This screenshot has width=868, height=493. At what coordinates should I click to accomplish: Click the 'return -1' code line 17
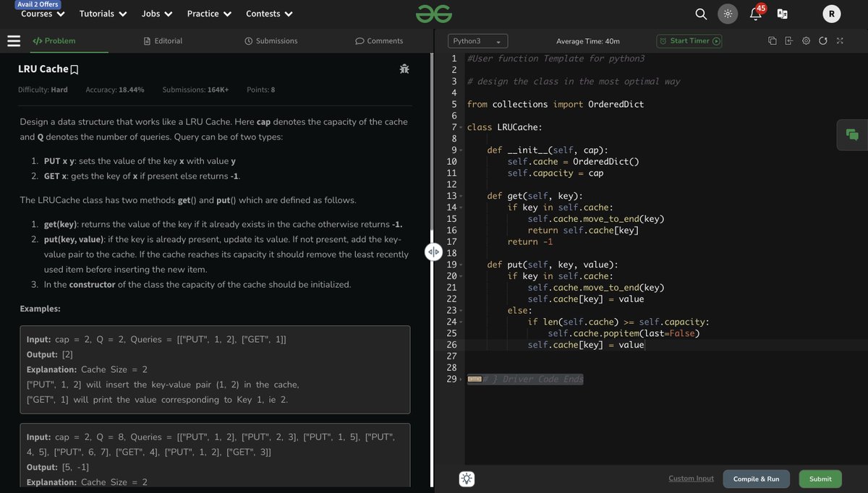click(530, 242)
